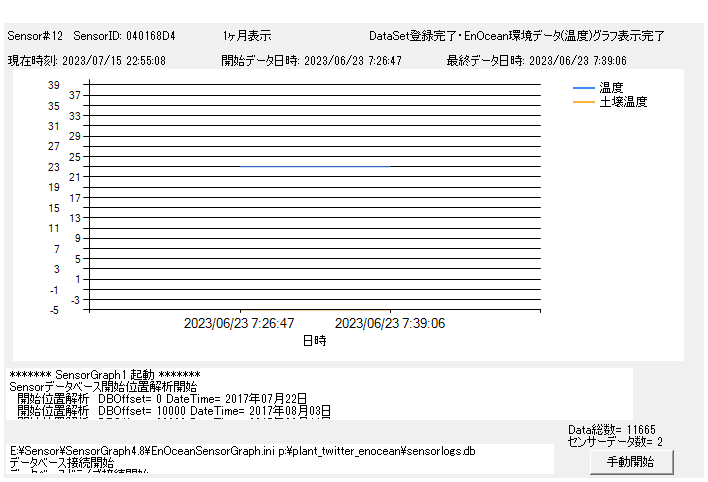Click the 1ヶ月表示 display period label
708x482 pixels.
(x=247, y=36)
